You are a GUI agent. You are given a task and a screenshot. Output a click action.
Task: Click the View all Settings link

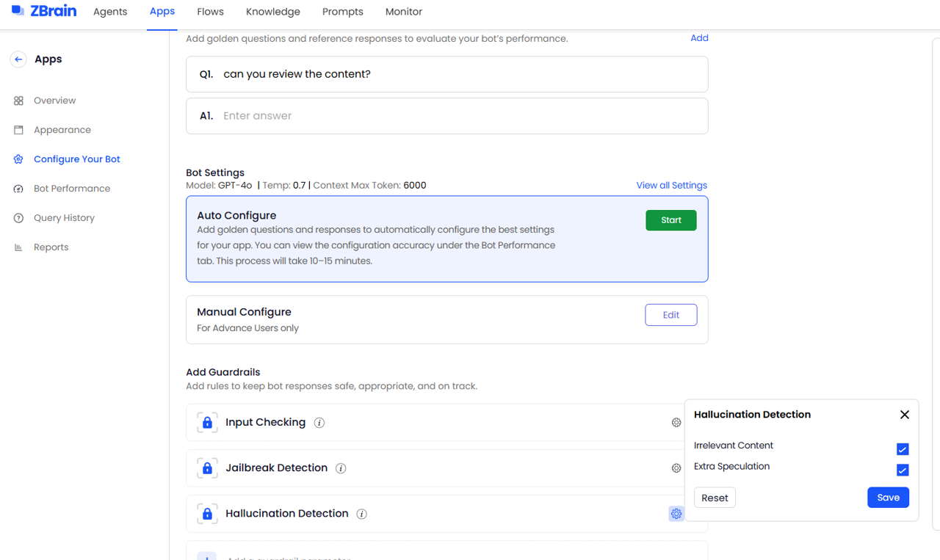click(671, 186)
